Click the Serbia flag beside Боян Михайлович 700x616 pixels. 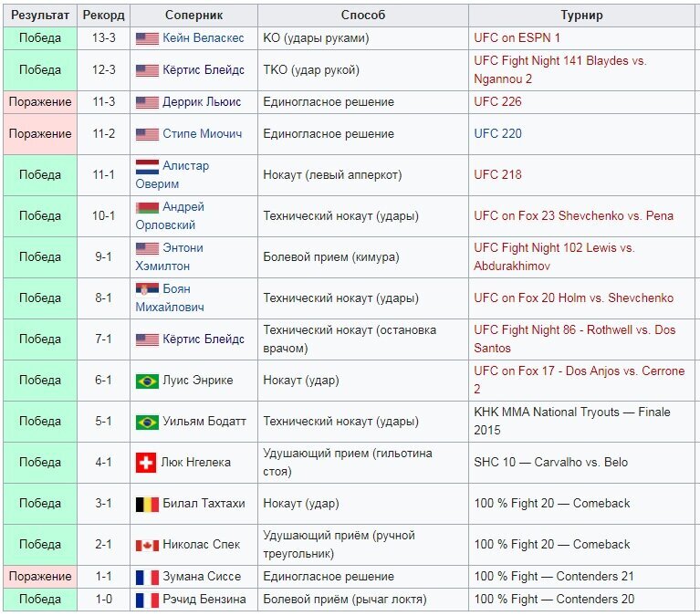[147, 289]
